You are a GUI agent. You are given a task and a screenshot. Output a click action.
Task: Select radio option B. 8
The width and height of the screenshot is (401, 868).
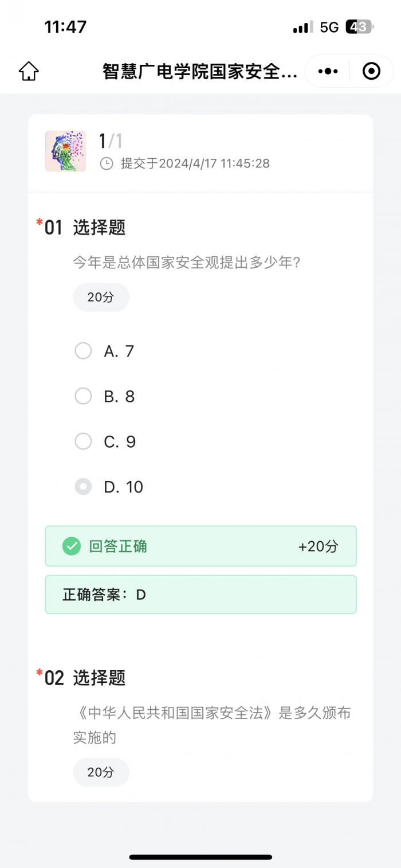point(84,396)
